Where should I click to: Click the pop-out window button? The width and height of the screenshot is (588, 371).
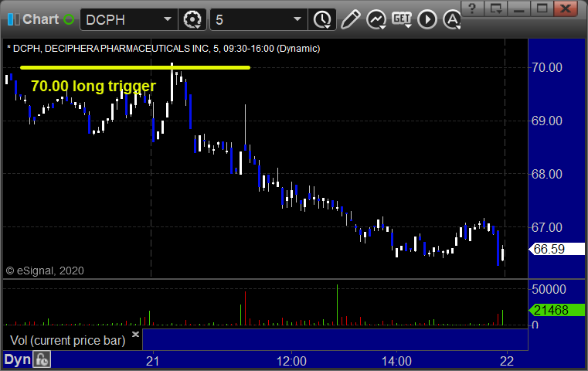(x=496, y=9)
